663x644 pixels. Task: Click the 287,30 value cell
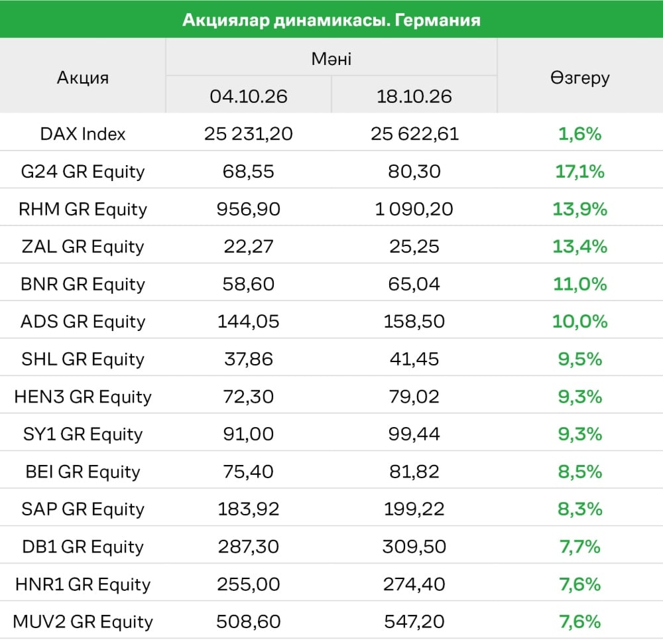(249, 547)
